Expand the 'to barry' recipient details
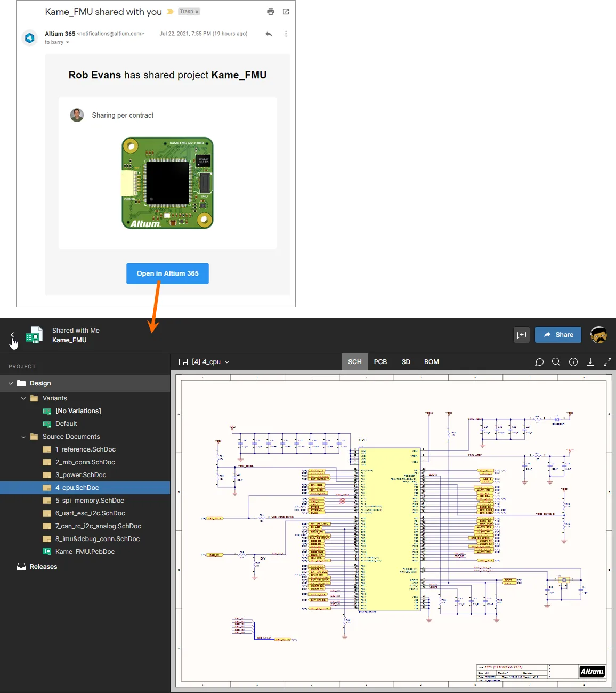The image size is (616, 693). pos(68,42)
